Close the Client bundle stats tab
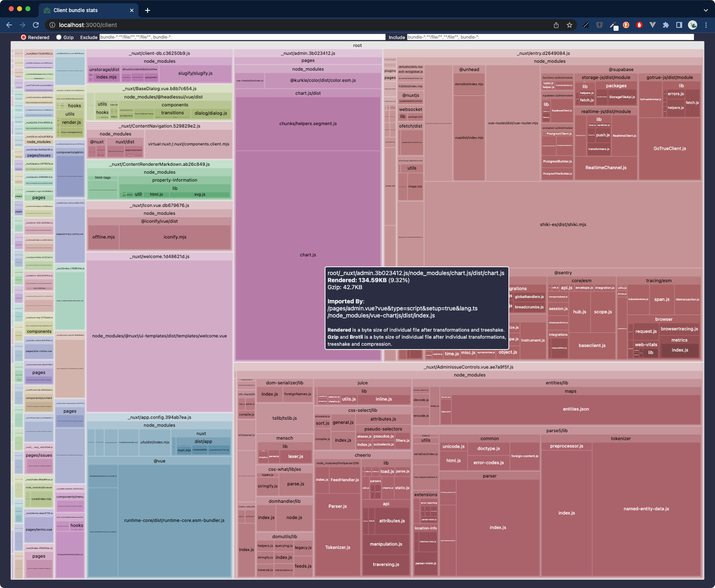Image resolution: width=715 pixels, height=588 pixels. point(132,10)
